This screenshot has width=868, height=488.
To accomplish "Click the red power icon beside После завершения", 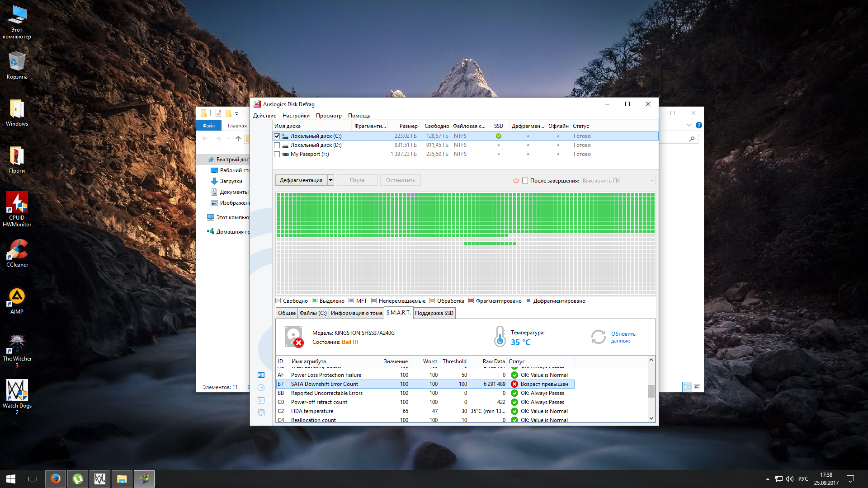I will coord(516,181).
